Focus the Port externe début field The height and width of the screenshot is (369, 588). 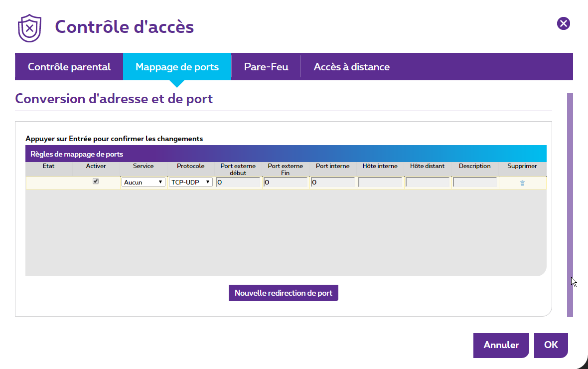click(x=238, y=183)
